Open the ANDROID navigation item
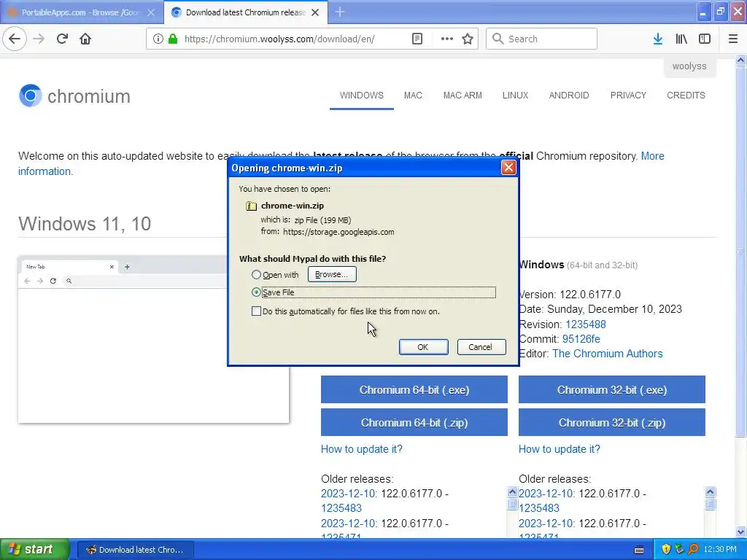747x560 pixels. [x=569, y=96]
